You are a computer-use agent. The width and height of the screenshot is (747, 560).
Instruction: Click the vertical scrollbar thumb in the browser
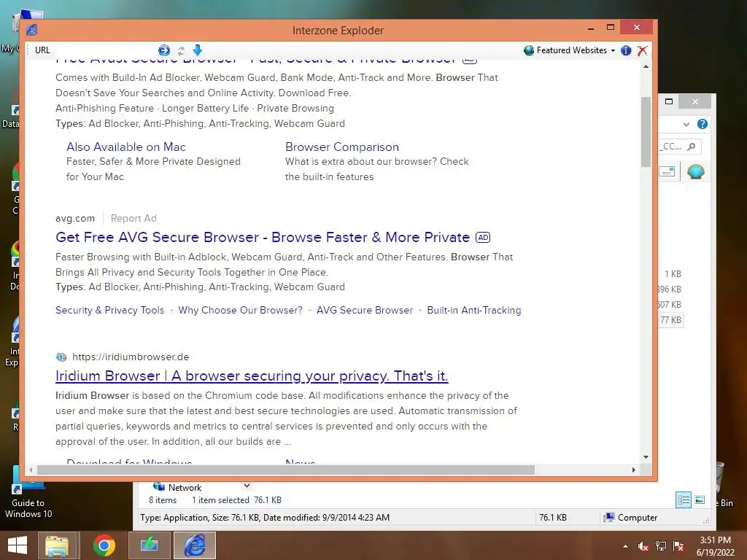click(646, 132)
